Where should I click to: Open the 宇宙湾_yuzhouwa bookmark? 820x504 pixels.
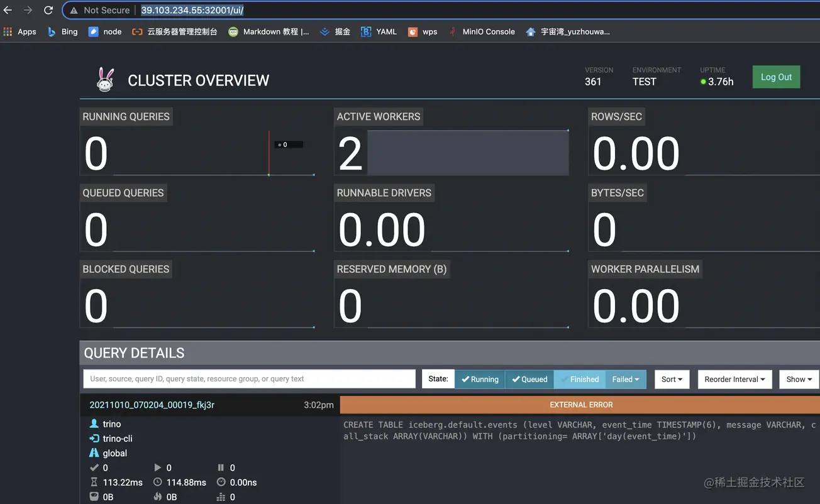pos(568,31)
